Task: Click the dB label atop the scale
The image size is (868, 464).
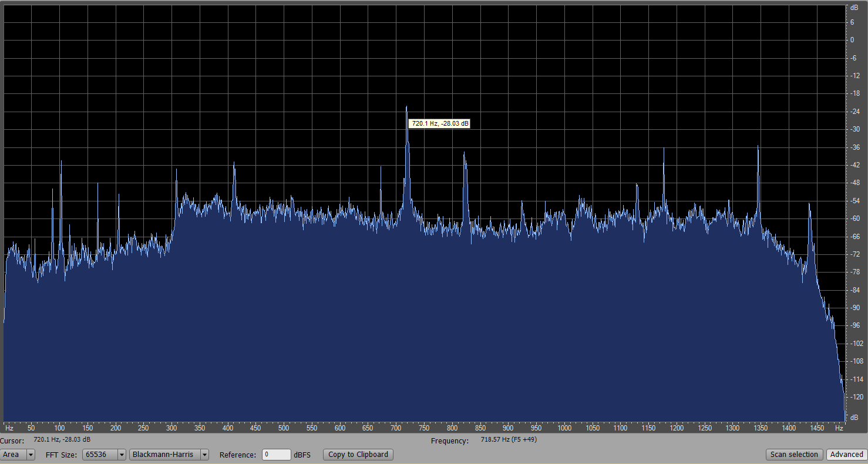Action: [x=854, y=8]
